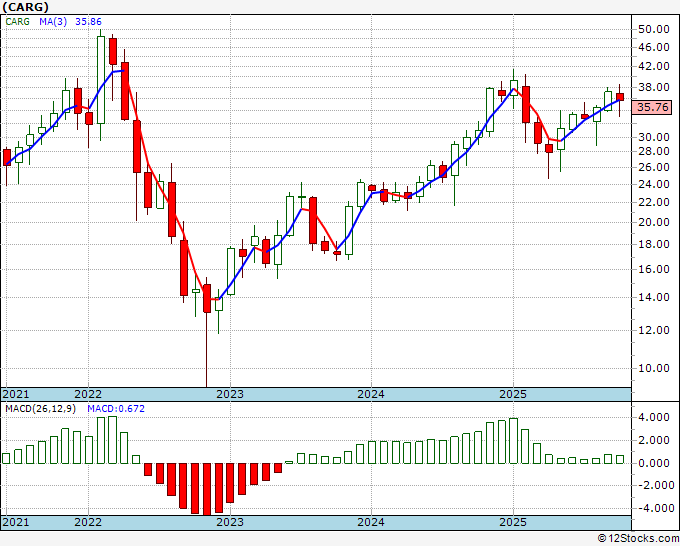Click the 2.000 MACD axis label
This screenshot has height=546, width=680.
(656, 441)
